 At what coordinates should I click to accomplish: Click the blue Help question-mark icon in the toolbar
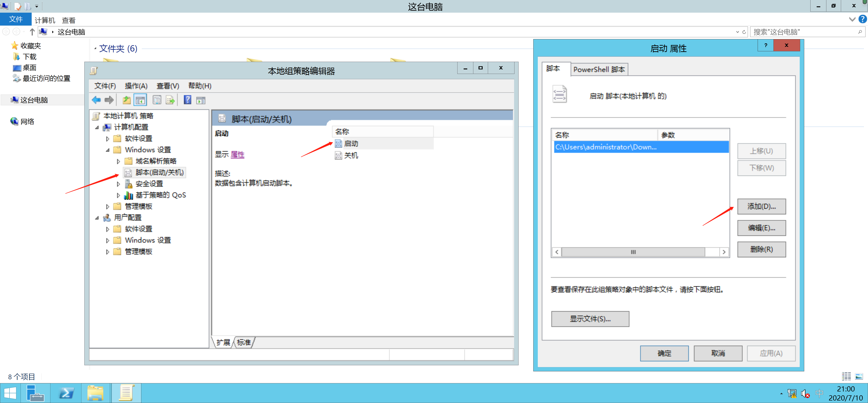(x=187, y=100)
